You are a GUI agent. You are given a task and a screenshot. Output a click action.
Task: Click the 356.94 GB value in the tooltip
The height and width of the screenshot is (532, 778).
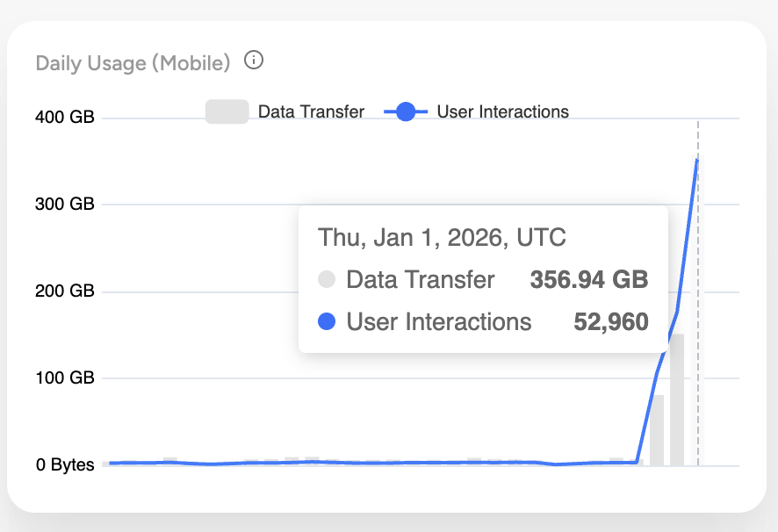[x=589, y=279]
